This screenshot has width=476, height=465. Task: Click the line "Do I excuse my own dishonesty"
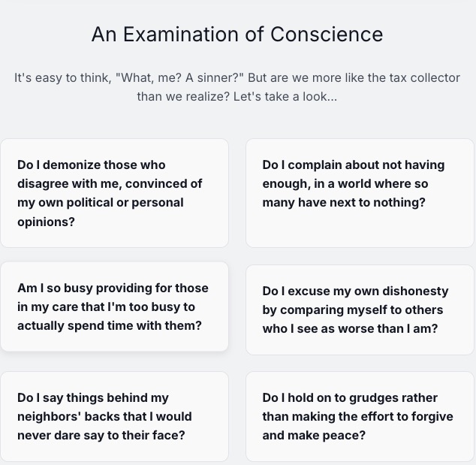point(355,291)
